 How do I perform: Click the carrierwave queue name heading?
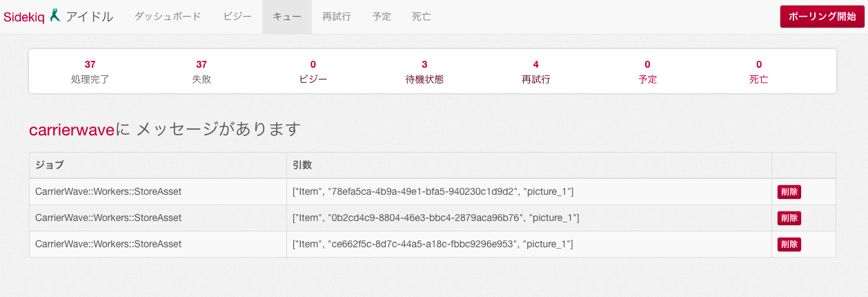pyautogui.click(x=71, y=129)
